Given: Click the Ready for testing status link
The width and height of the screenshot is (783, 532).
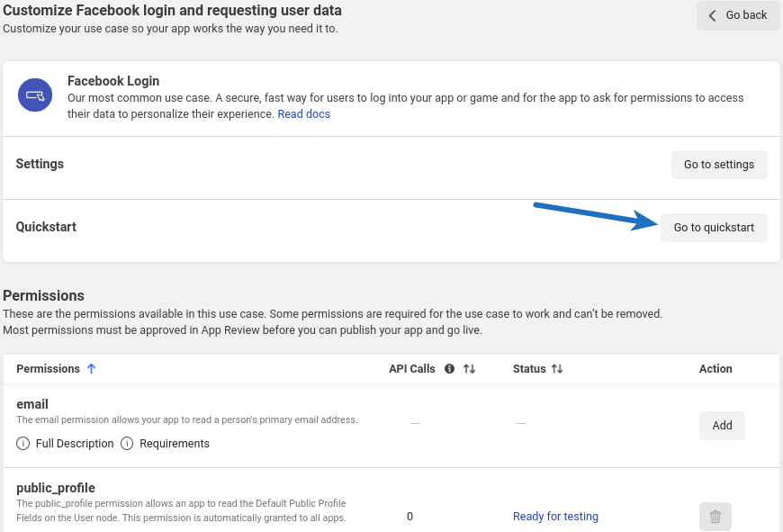Looking at the screenshot, I should tap(555, 516).
